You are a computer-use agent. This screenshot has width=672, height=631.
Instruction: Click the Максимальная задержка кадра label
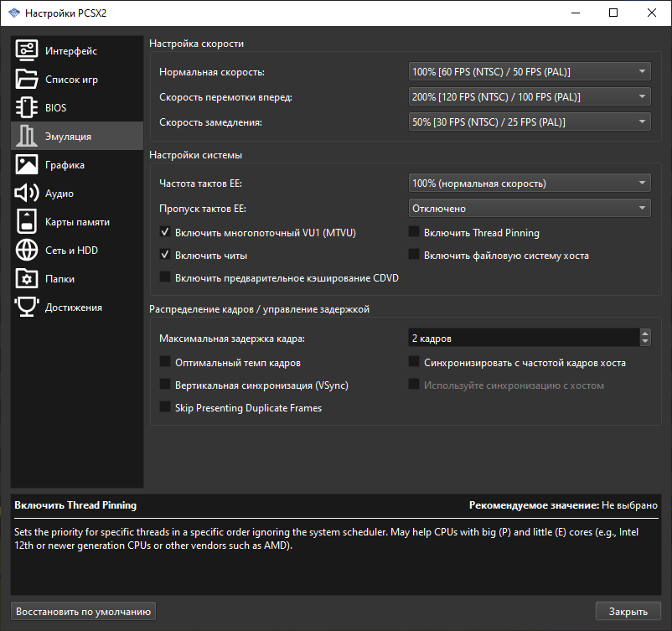point(232,339)
